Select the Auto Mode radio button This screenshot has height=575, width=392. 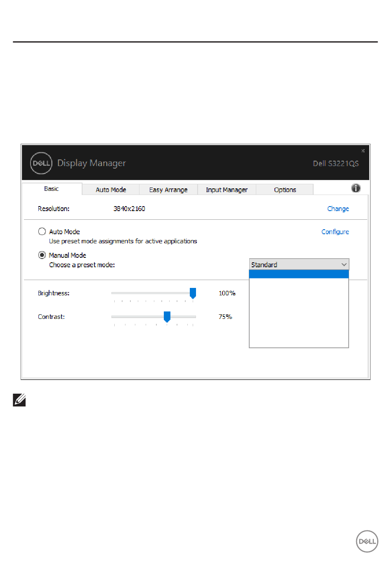42,231
